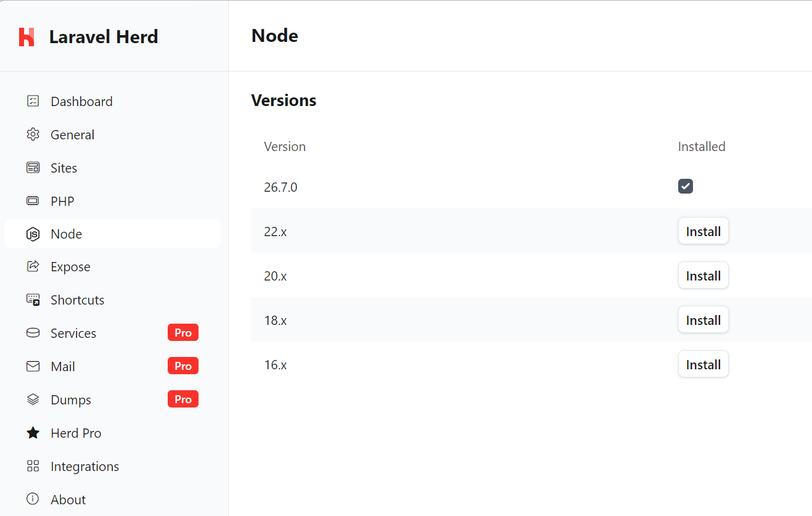Click the Versions section heading
Image resolution: width=812 pixels, height=516 pixels.
[284, 100]
